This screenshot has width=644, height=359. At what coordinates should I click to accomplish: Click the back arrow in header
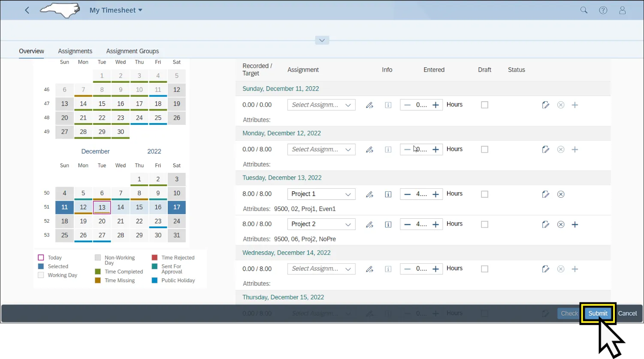point(27,10)
